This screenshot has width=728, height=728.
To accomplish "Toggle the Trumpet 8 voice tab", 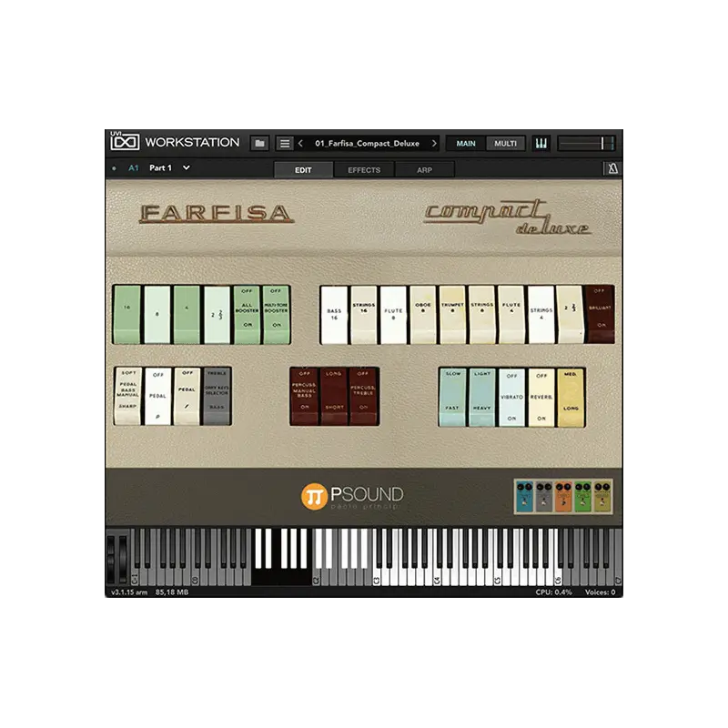I will [452, 315].
